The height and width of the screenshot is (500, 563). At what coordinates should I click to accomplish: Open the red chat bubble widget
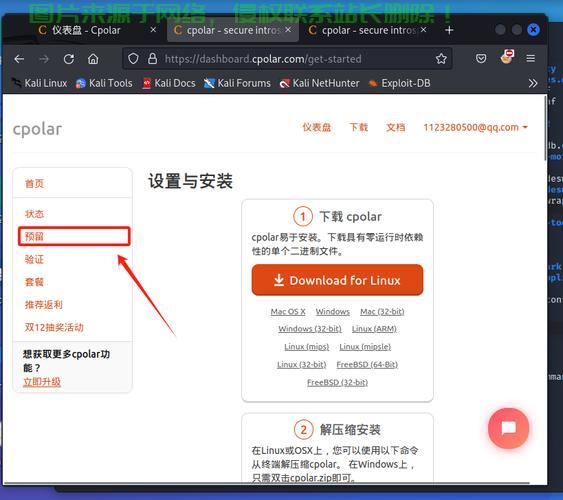508,428
